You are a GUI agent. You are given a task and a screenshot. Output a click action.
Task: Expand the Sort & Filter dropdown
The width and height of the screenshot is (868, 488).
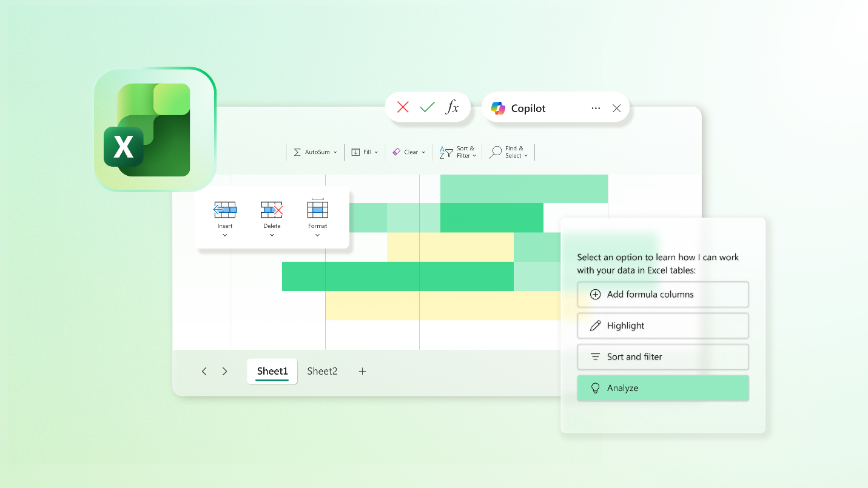tap(474, 156)
